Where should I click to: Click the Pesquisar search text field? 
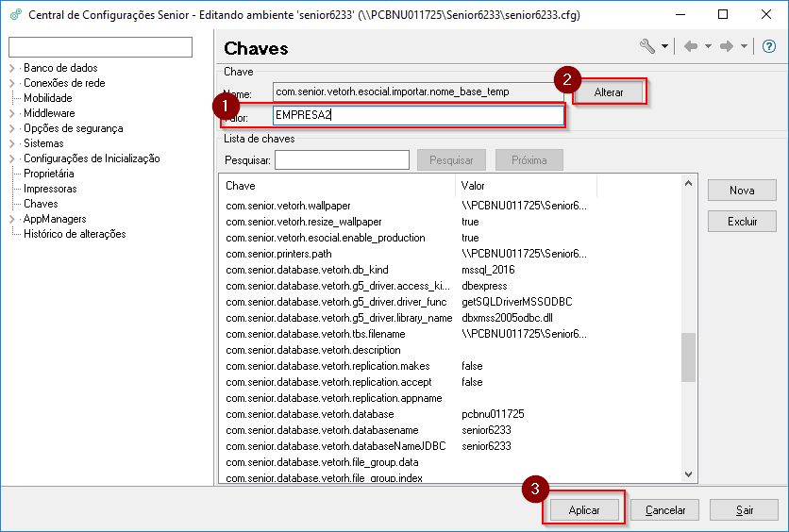point(342,160)
